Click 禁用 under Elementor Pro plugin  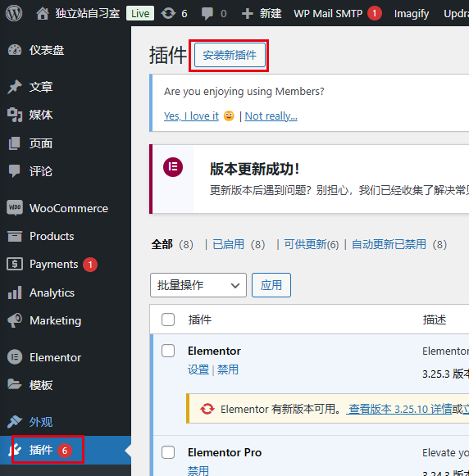point(198,471)
